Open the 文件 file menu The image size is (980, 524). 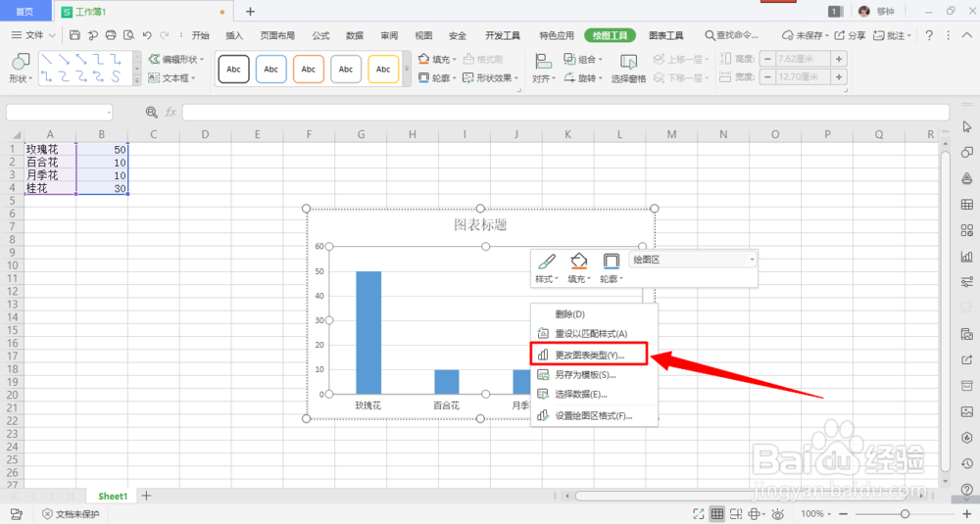[x=33, y=35]
